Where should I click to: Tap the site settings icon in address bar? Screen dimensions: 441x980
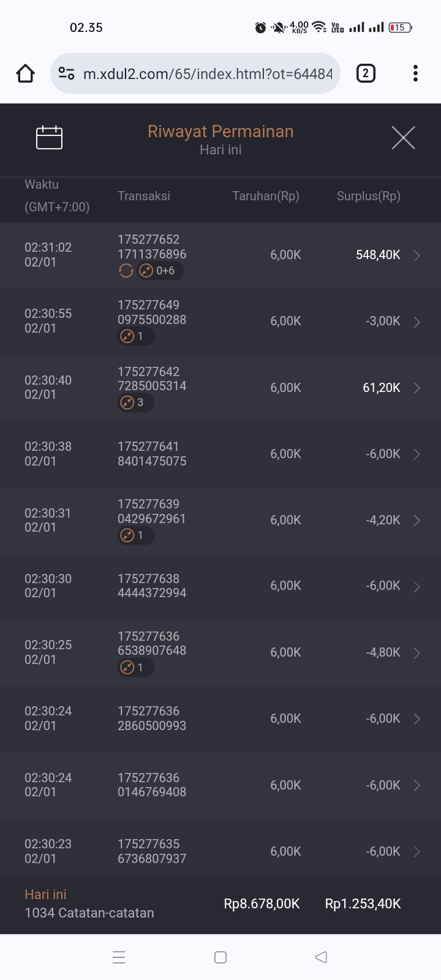click(x=66, y=73)
